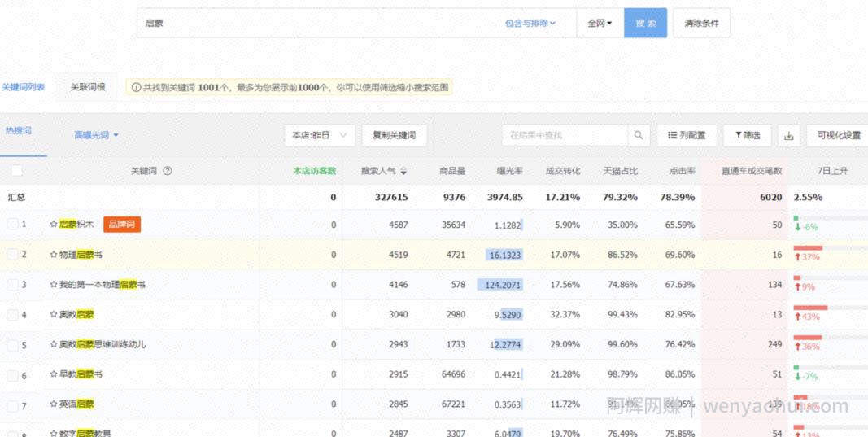Screen dimensions: 868x437
Task: Select the 热搜词 tab
Action: 18,131
